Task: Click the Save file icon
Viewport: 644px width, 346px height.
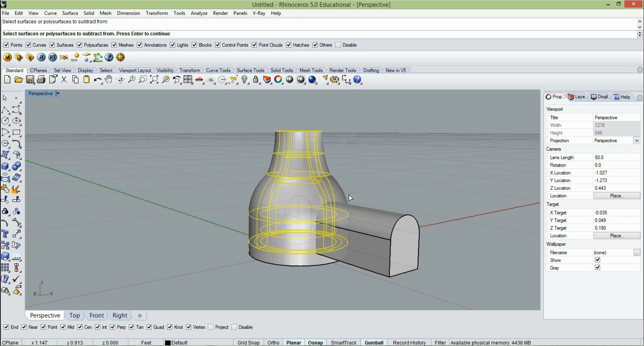Action: [30, 80]
